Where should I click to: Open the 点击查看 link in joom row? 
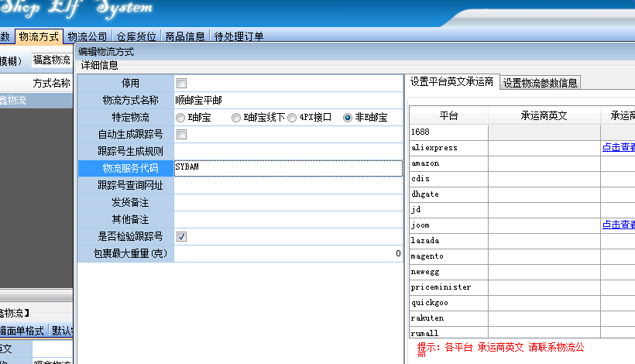618,225
